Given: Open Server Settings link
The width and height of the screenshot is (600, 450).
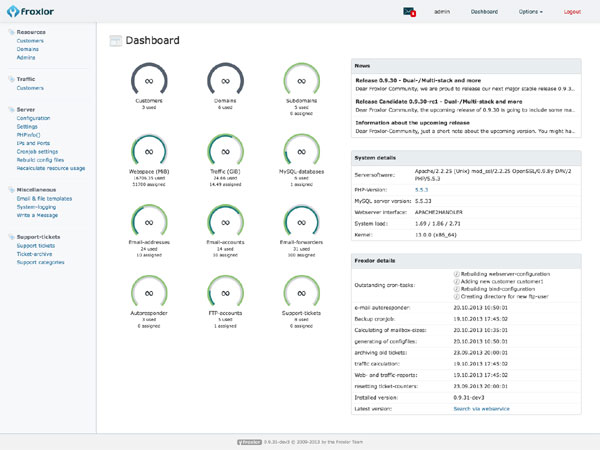Looking at the screenshot, I should [x=27, y=127].
